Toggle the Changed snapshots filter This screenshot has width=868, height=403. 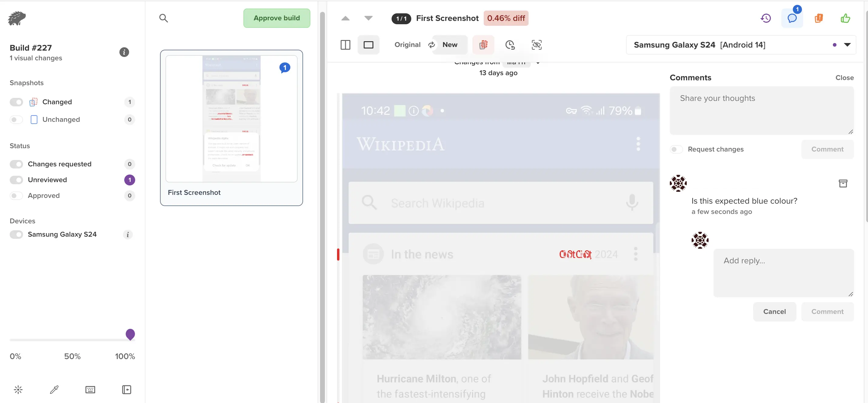(16, 102)
